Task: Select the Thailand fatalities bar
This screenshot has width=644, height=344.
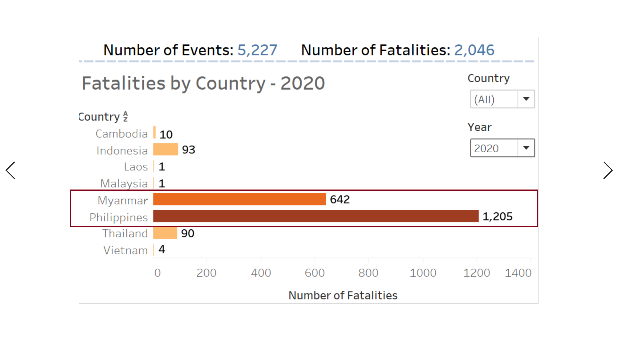Action: click(165, 233)
